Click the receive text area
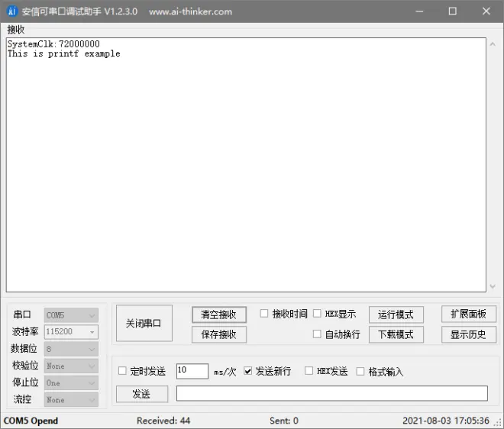The height and width of the screenshot is (429, 504). coord(246,165)
